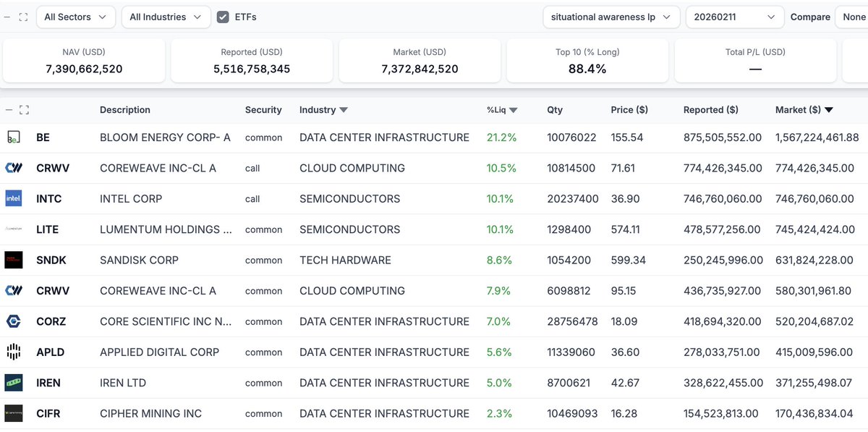The height and width of the screenshot is (432, 868).
Task: Open situational awareness lp fund dropdown
Action: tap(611, 17)
